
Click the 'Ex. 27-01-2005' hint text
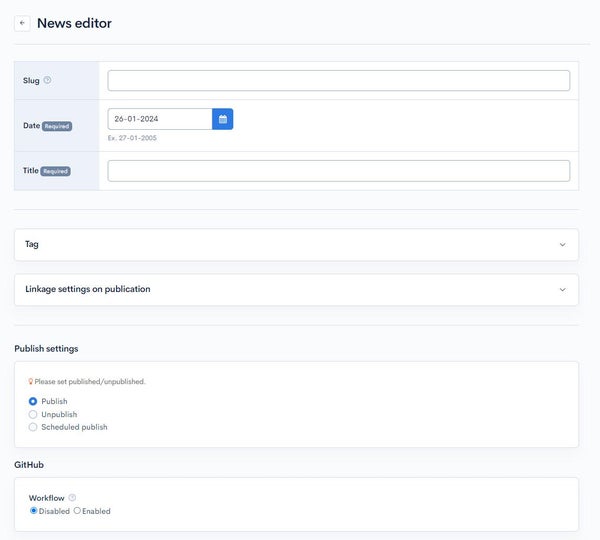pos(132,138)
